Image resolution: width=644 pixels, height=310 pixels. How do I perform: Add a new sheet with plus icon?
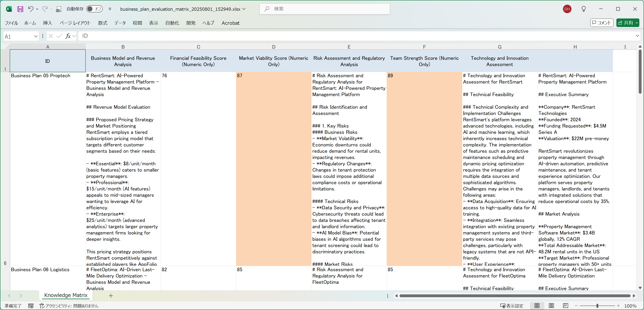[x=111, y=296]
